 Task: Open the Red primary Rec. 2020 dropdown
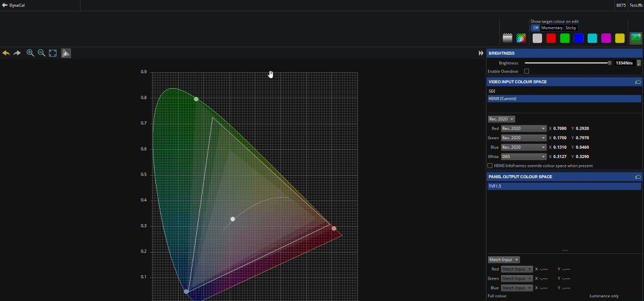point(524,128)
